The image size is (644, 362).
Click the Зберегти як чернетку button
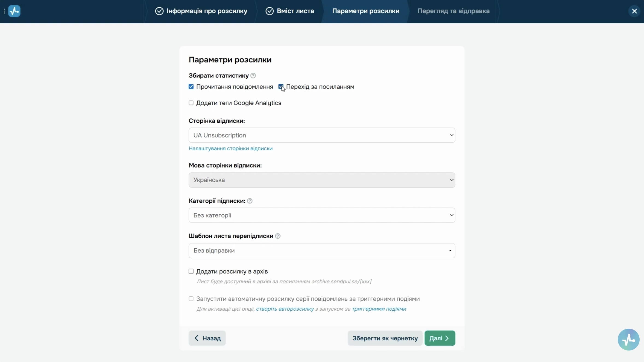385,338
